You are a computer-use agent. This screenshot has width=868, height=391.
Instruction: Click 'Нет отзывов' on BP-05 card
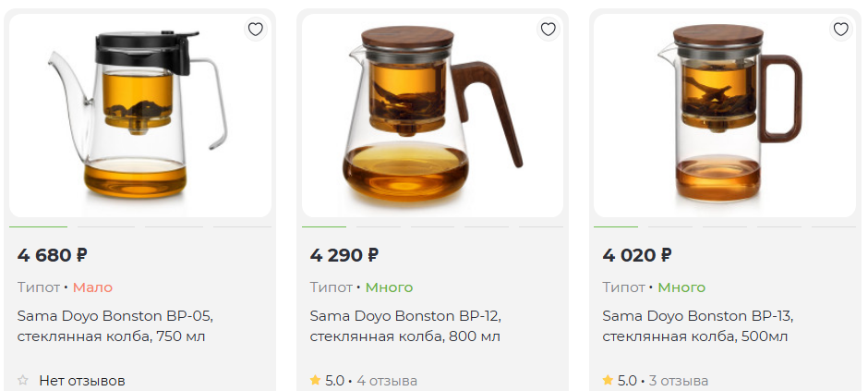[x=82, y=380]
